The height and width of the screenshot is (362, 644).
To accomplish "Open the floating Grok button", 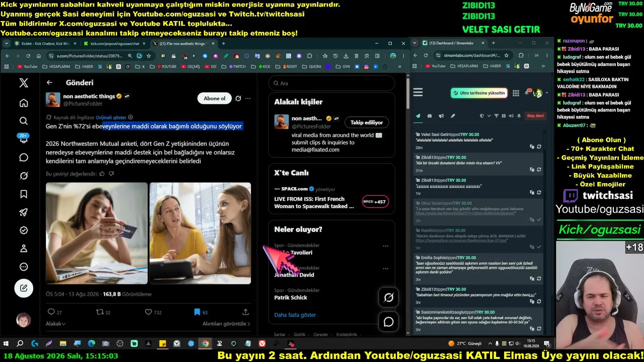I will (x=388, y=298).
